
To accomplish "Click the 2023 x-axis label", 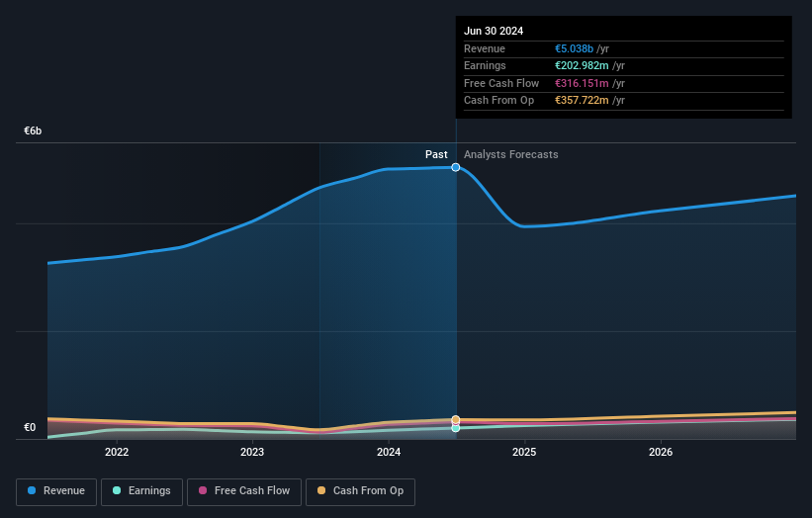I will point(252,452).
